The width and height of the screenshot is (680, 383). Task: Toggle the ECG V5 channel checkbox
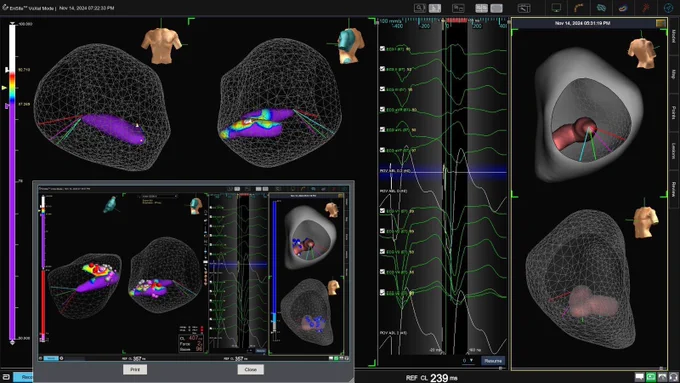(x=382, y=292)
